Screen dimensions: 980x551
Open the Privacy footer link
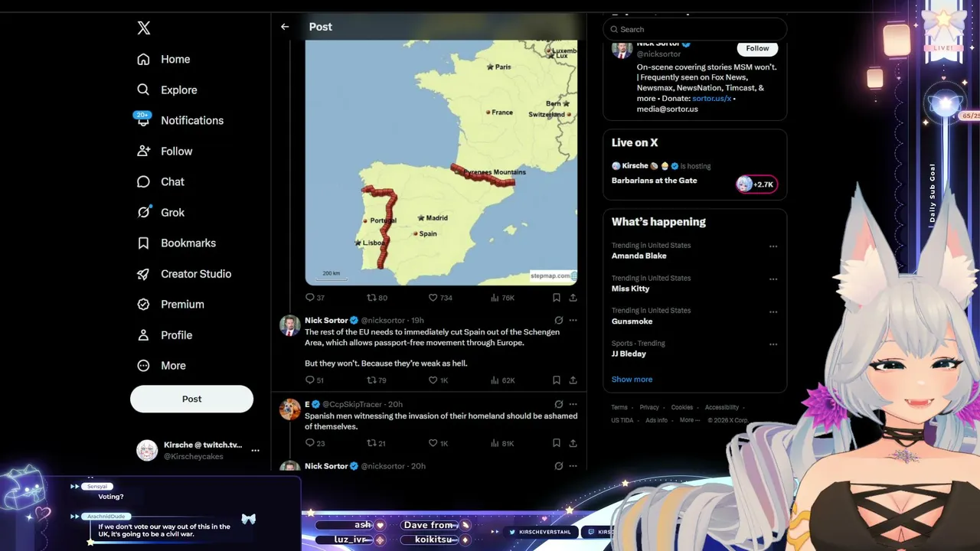649,408
